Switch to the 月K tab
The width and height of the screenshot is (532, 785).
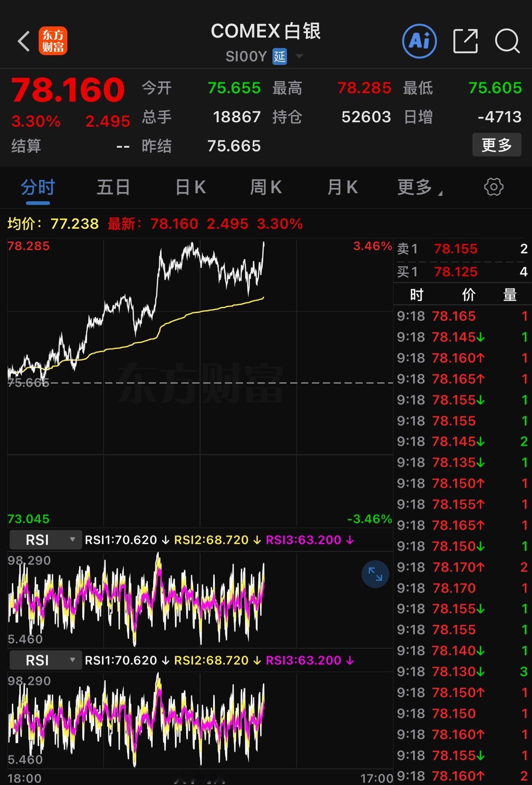[342, 187]
